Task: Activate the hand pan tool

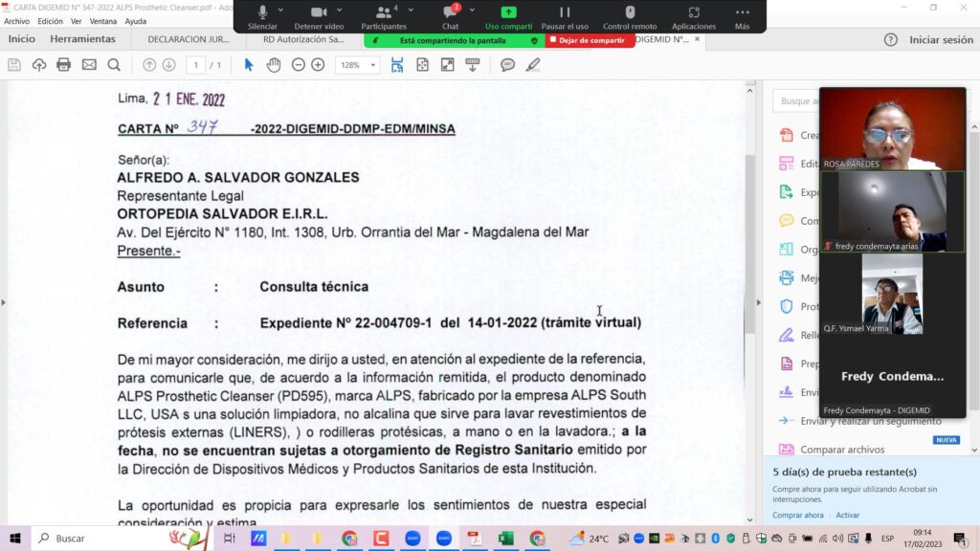Action: (274, 64)
